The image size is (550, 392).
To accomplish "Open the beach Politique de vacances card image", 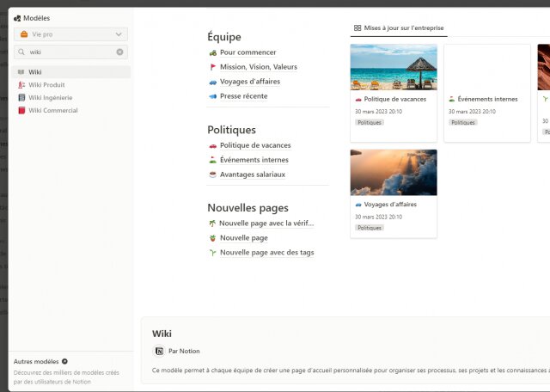I will 394,67.
